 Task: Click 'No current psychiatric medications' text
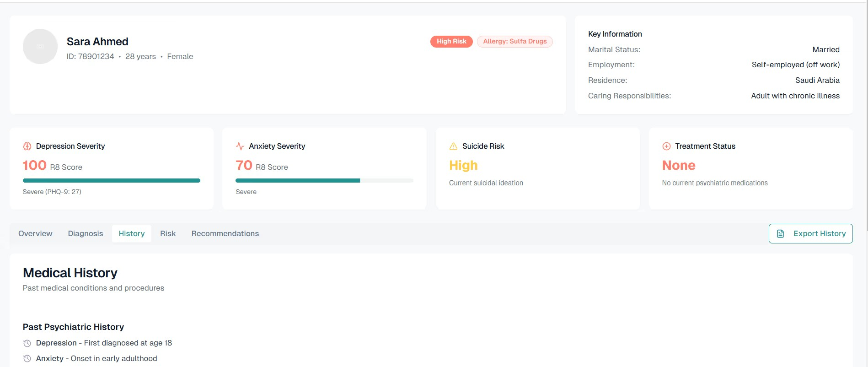pos(715,183)
